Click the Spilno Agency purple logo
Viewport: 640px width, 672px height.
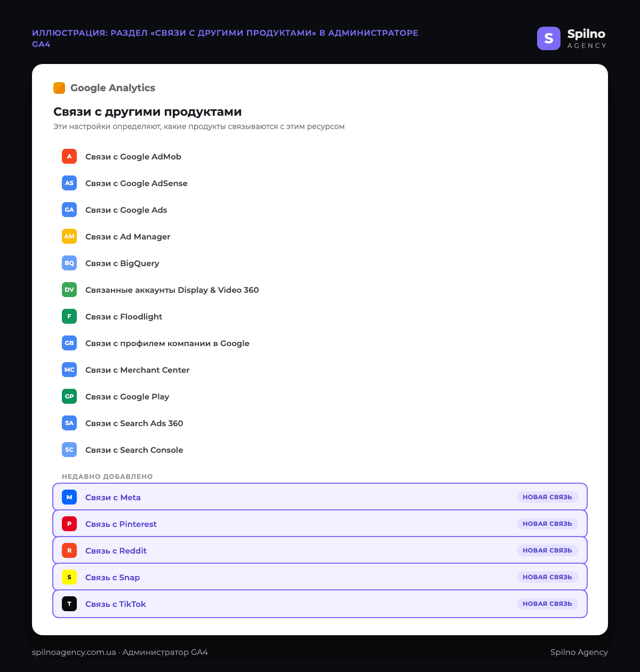click(x=549, y=38)
